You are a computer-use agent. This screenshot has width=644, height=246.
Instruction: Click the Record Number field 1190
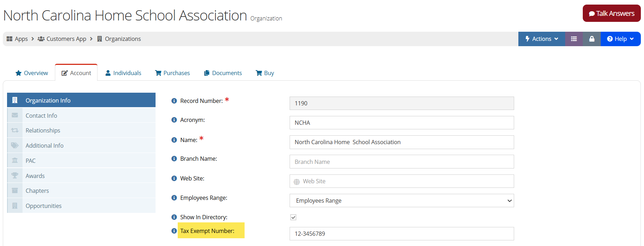(x=402, y=103)
